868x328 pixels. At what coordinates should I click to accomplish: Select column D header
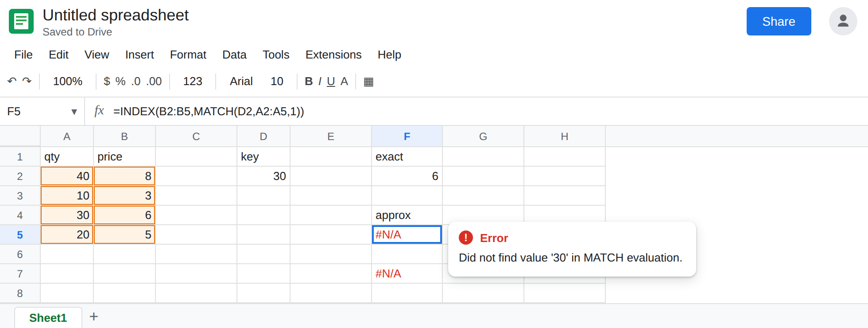(263, 137)
